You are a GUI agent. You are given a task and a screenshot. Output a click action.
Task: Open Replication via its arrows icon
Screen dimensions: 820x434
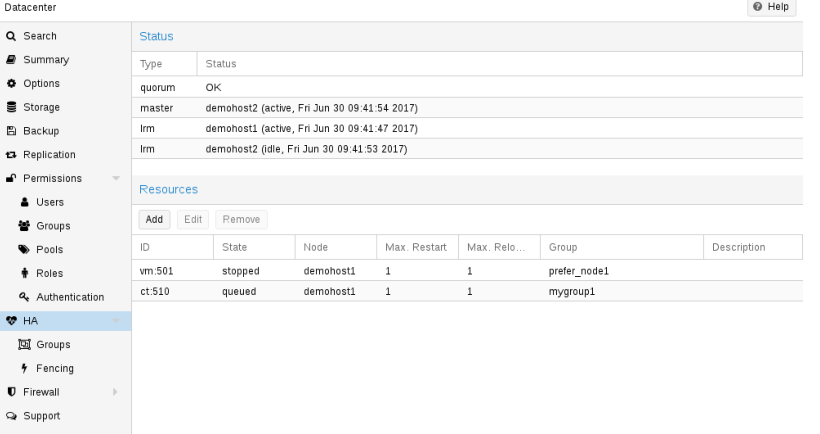[11, 155]
